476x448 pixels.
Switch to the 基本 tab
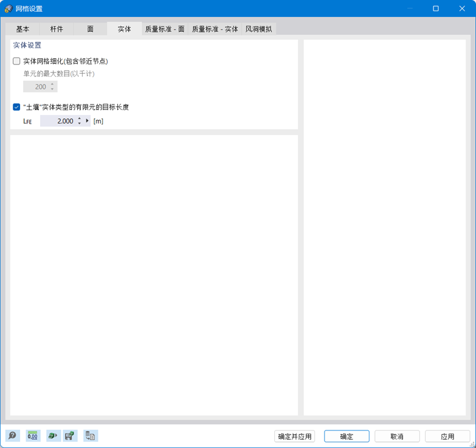(x=23, y=29)
